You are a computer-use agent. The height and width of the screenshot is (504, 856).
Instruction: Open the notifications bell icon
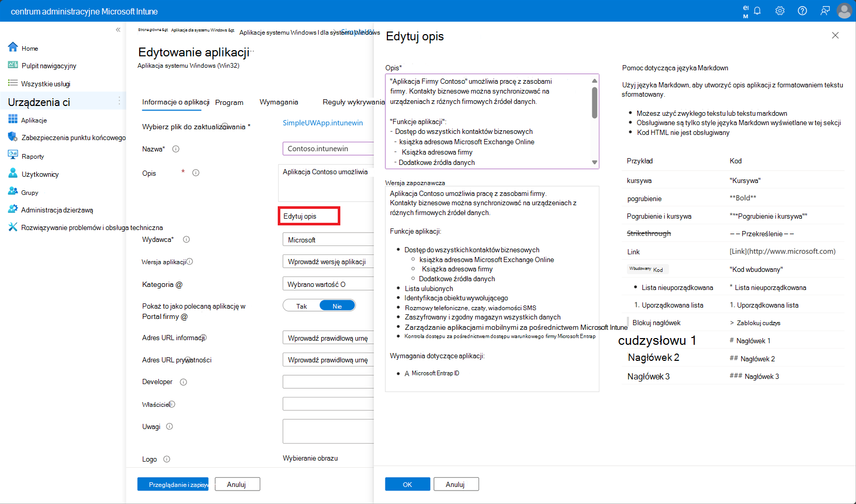point(757,11)
